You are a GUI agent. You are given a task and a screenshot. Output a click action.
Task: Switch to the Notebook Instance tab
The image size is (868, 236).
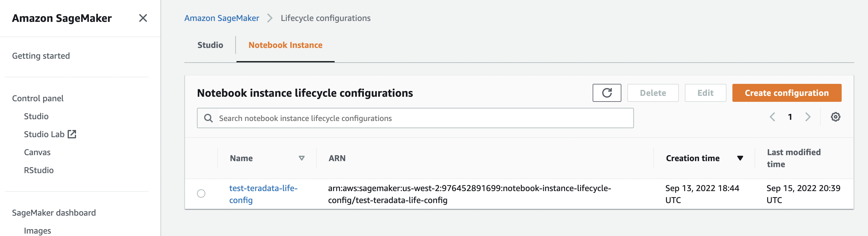(286, 45)
